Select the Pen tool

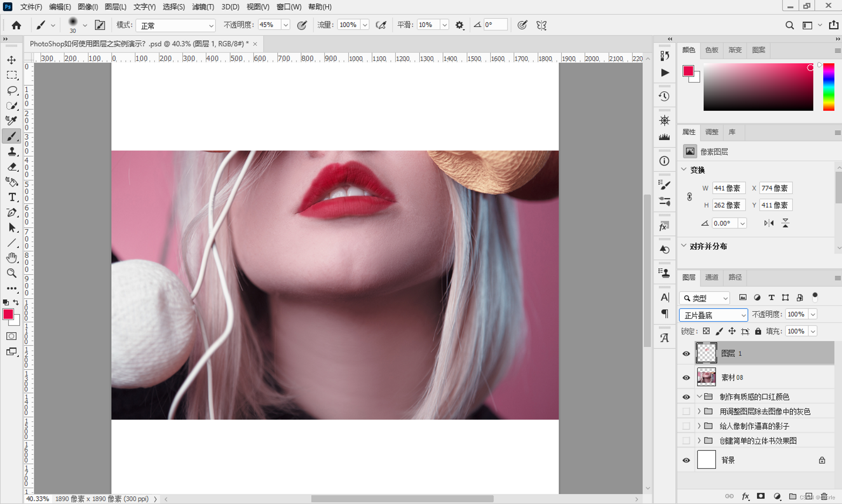coord(12,212)
